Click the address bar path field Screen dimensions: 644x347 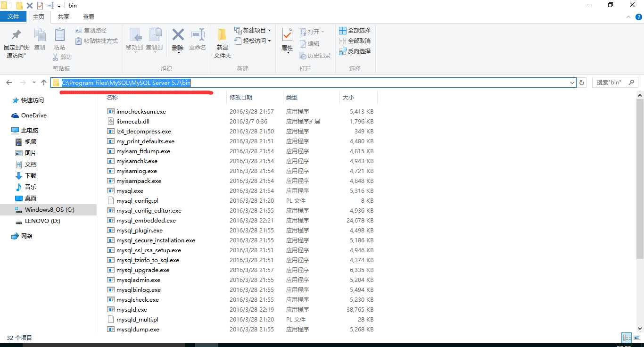pos(313,83)
